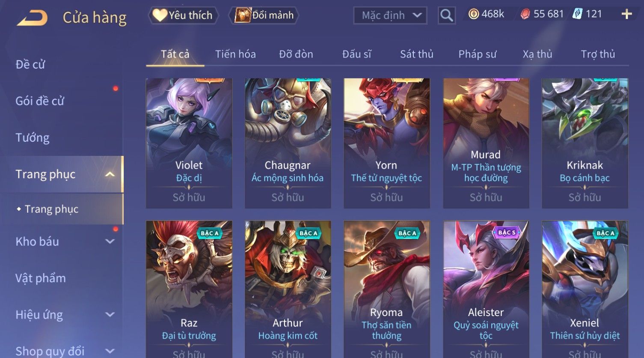Click the Trang phục sub-item in sidebar
This screenshot has width=644, height=358.
(x=51, y=209)
